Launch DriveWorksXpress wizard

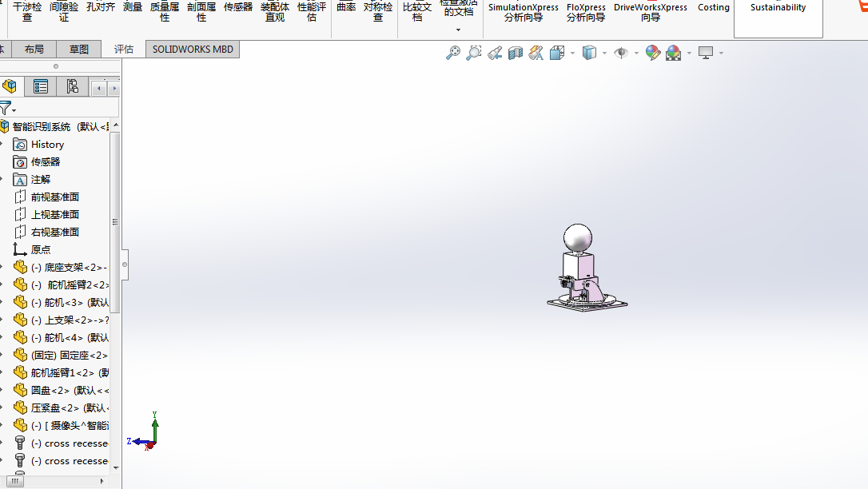pyautogui.click(x=651, y=12)
